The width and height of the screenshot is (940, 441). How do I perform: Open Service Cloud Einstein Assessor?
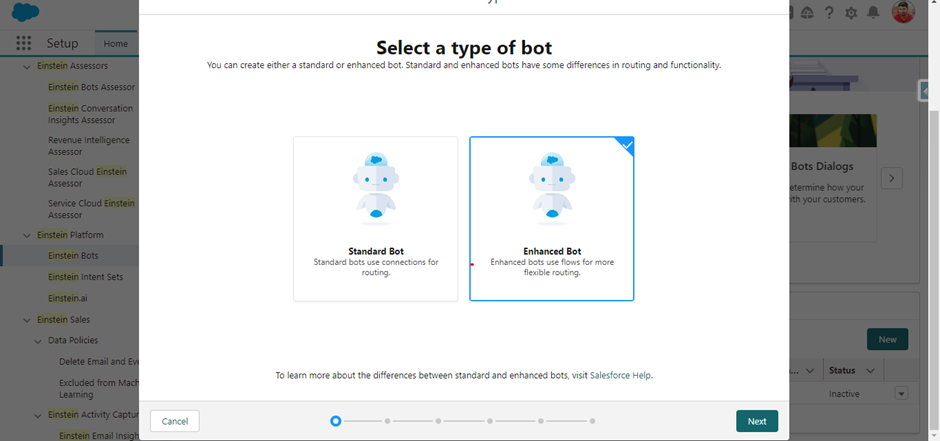91,209
